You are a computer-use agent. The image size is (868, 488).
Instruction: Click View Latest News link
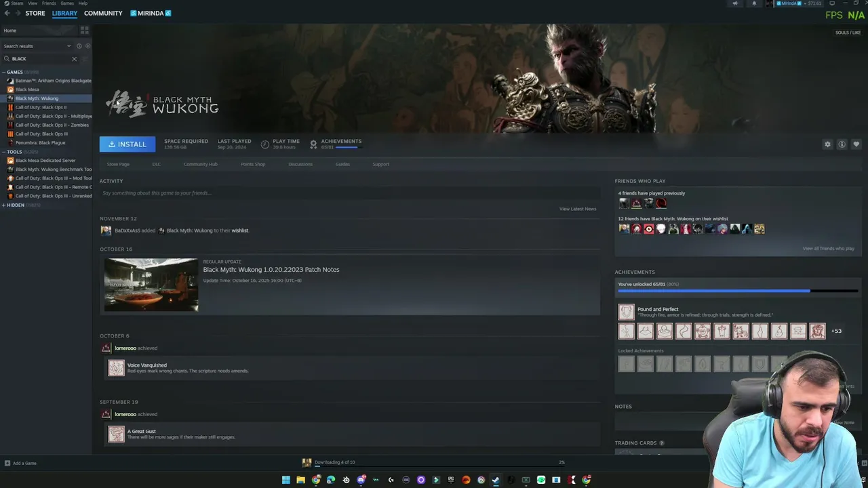tap(578, 209)
